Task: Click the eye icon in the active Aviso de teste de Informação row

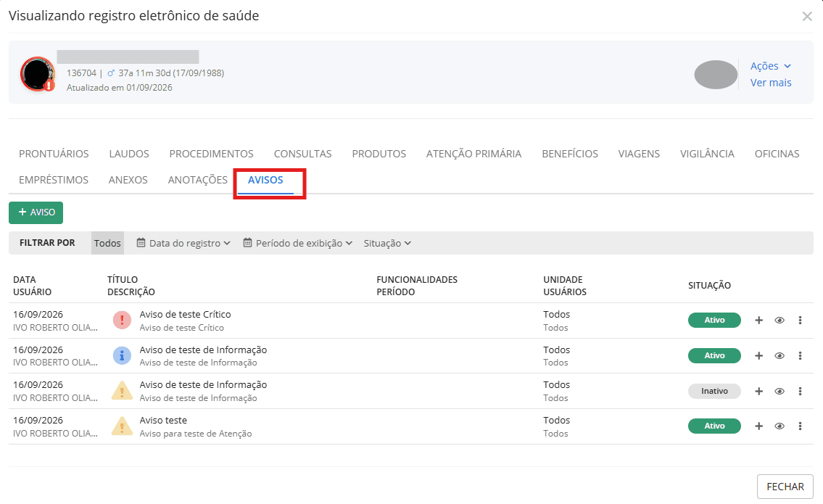Action: (779, 356)
